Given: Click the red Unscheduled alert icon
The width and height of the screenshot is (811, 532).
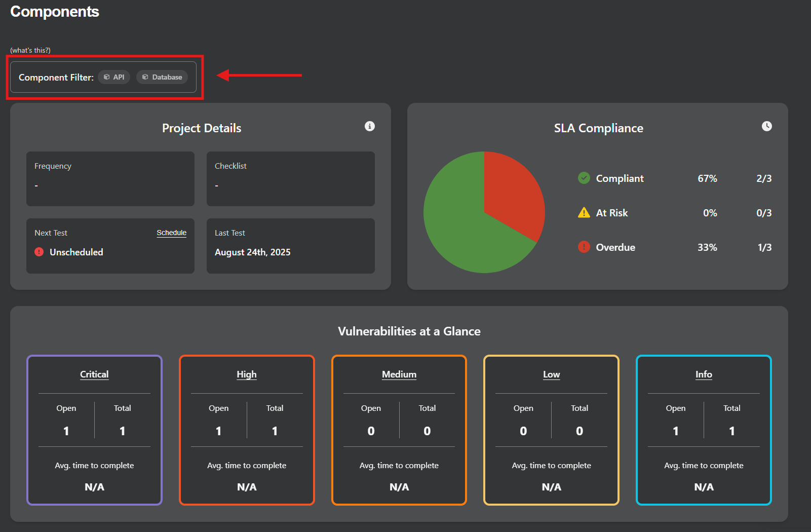Looking at the screenshot, I should pos(39,252).
